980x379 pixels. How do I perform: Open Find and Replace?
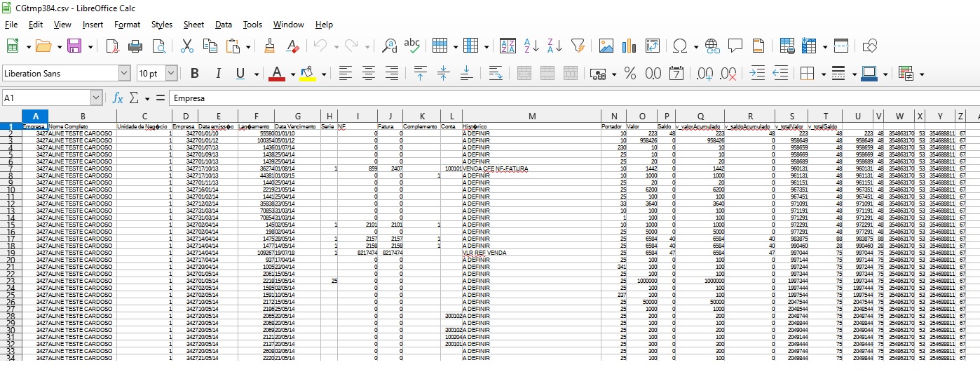390,46
